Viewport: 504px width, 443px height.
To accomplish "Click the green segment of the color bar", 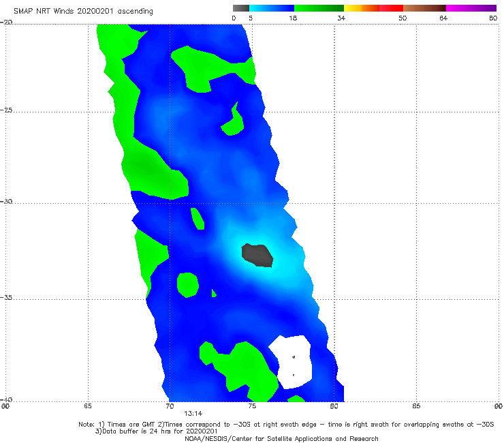I will 319,8.
